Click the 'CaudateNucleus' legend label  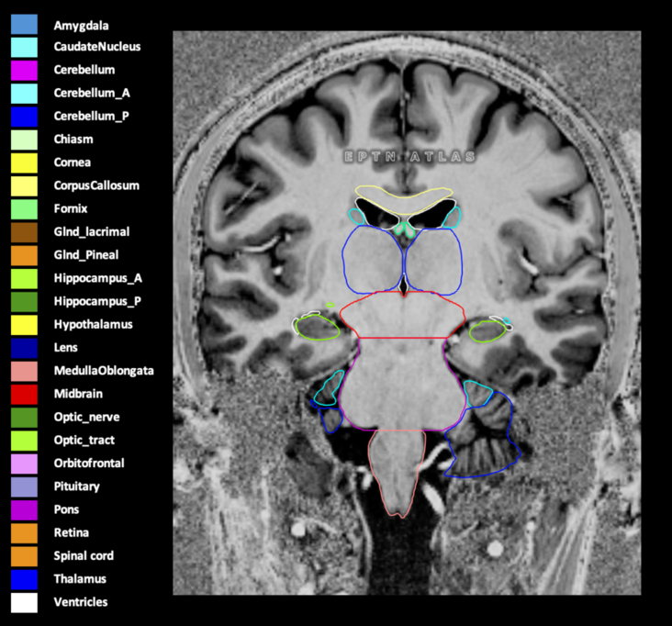[x=97, y=46]
